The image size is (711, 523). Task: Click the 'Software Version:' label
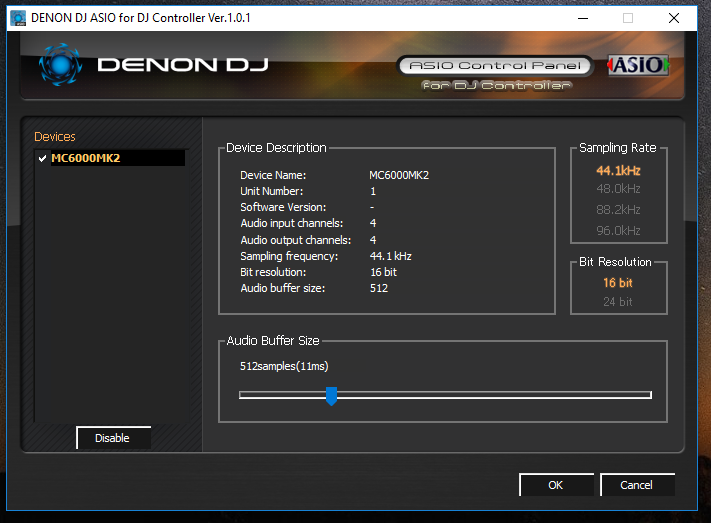click(283, 207)
